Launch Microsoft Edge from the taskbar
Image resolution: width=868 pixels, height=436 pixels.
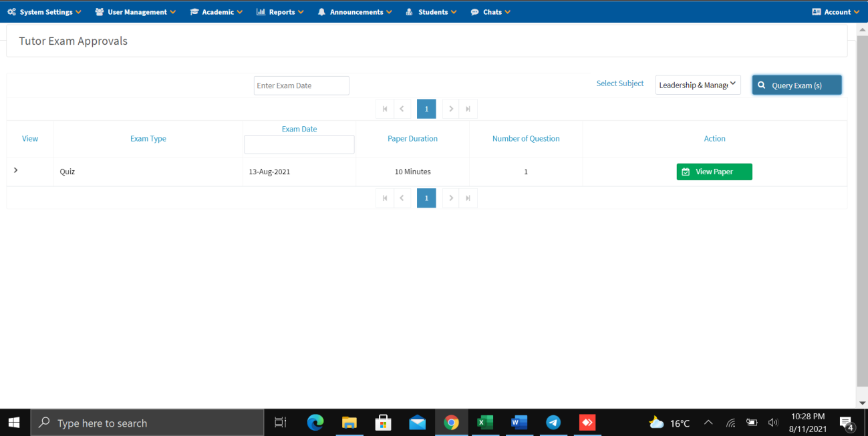(315, 423)
